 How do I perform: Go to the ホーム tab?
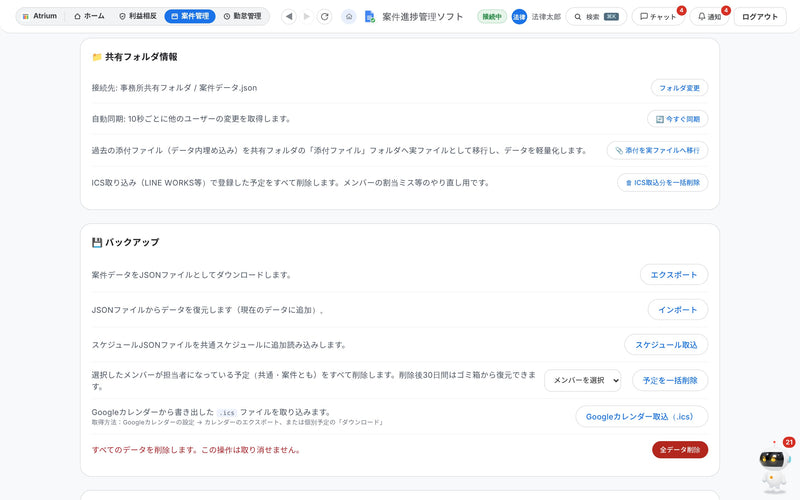click(89, 16)
